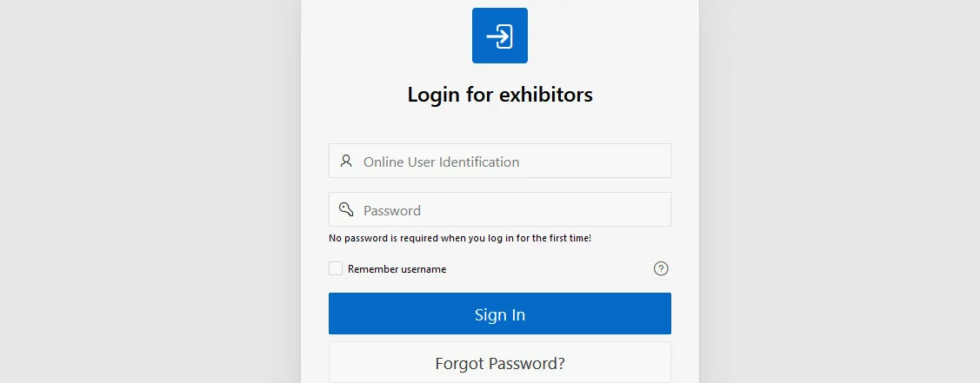The width and height of the screenshot is (980, 383).
Task: Open the Forgot Password? option
Action: (x=499, y=362)
